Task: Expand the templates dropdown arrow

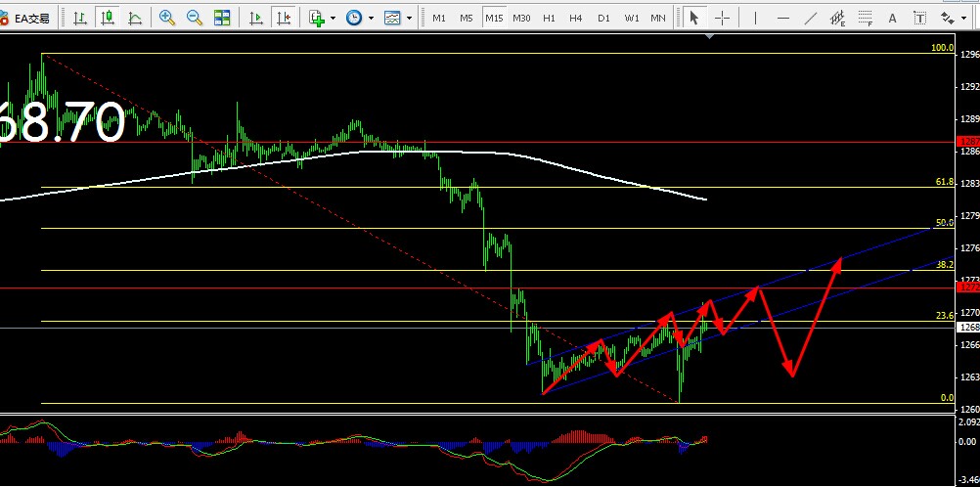Action: tap(410, 19)
